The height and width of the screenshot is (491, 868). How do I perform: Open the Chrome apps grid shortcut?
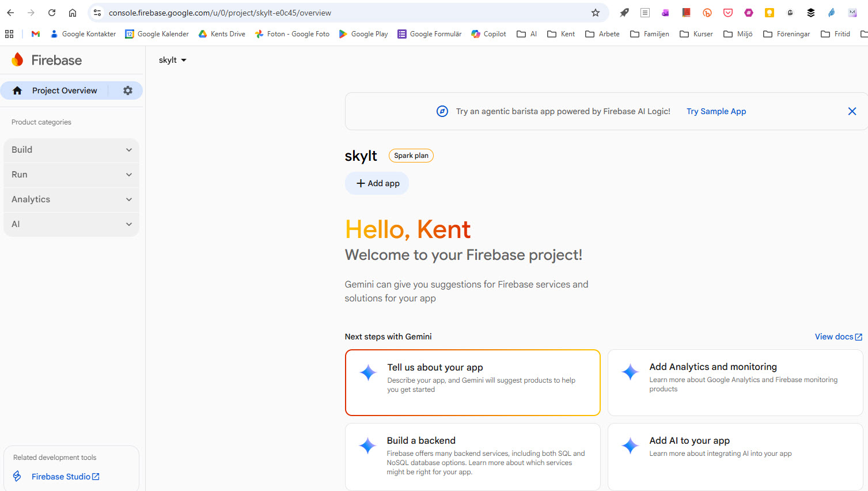tap(9, 34)
